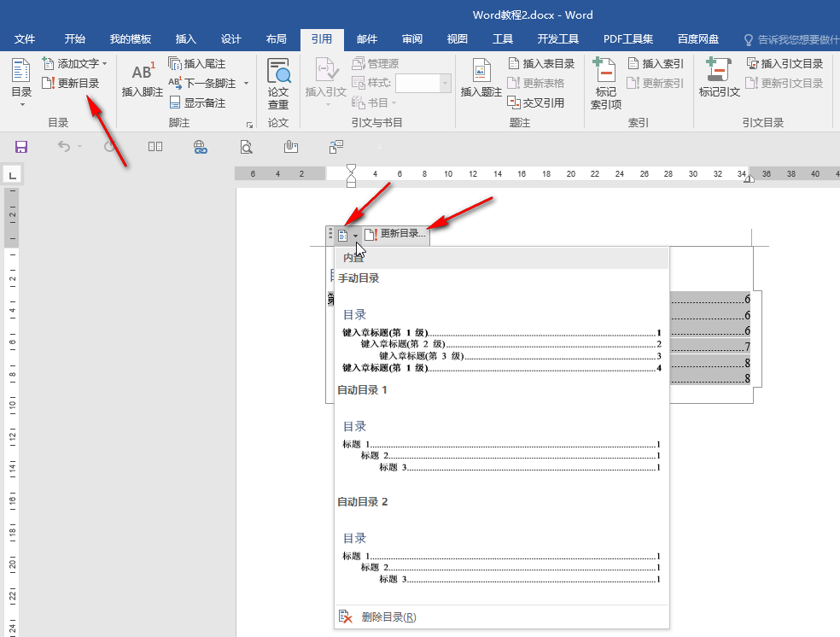840x637 pixels.
Task: Open the 我的模板 tab
Action: pos(131,39)
